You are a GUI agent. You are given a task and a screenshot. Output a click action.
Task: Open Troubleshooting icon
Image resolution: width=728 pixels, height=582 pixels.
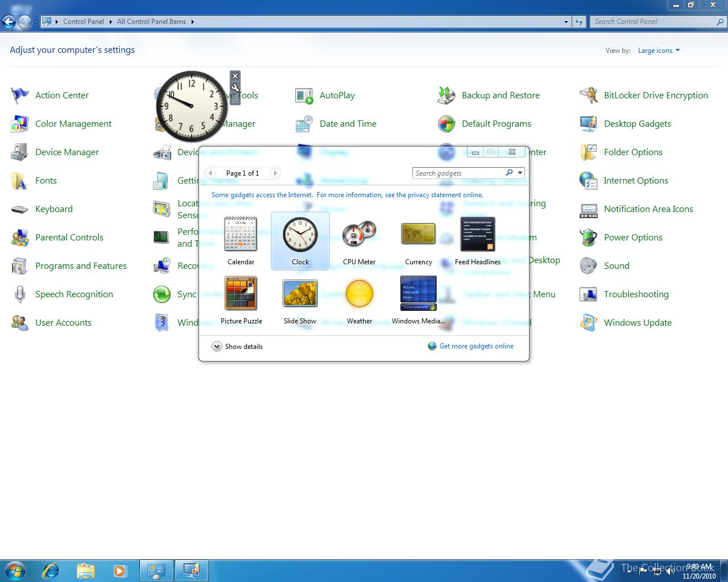[x=589, y=294]
